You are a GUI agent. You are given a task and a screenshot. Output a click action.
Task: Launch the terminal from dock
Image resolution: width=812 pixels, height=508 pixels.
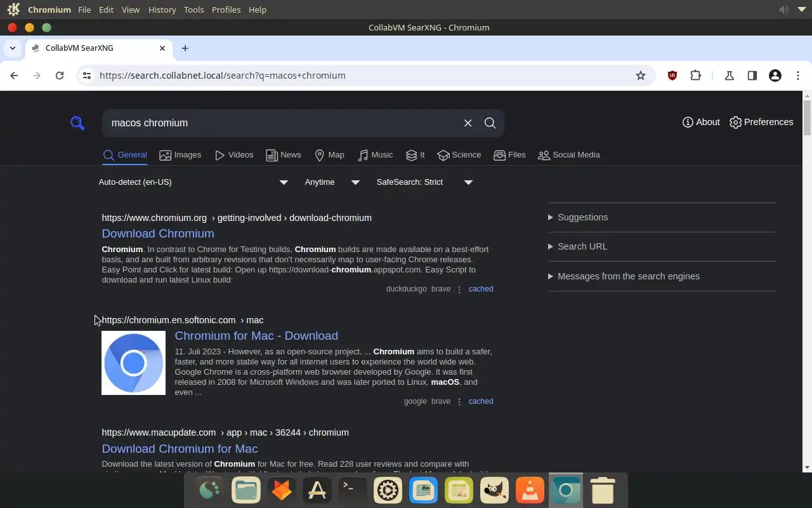click(352, 490)
